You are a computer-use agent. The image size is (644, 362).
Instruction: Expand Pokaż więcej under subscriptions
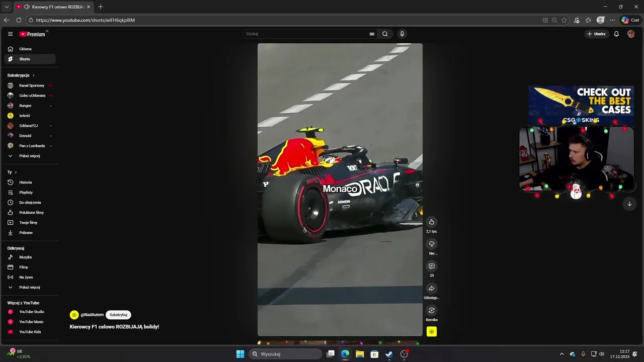point(30,156)
